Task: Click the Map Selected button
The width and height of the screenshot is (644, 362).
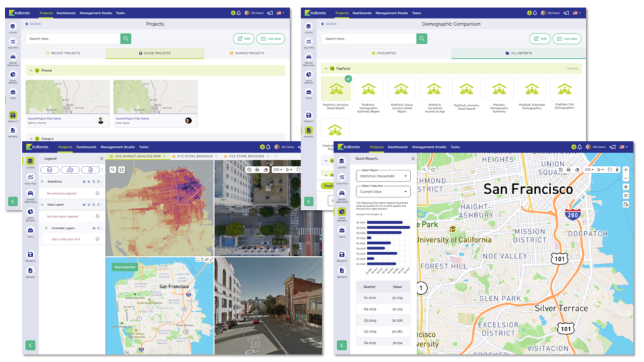Action: [124, 267]
